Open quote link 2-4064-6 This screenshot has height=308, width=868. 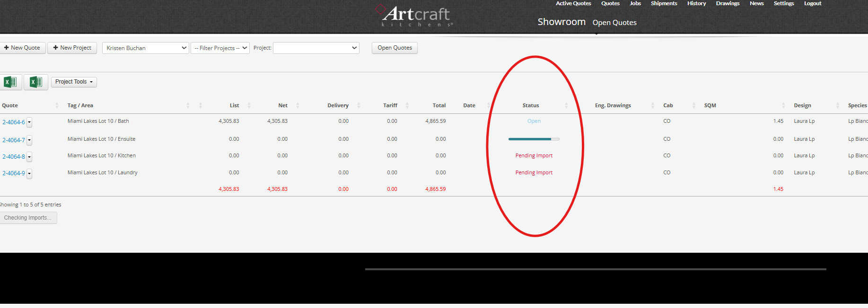coord(13,122)
